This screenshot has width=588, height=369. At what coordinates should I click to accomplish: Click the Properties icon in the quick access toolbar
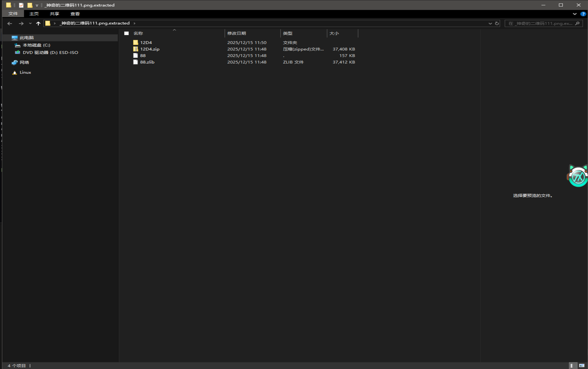[x=21, y=5]
